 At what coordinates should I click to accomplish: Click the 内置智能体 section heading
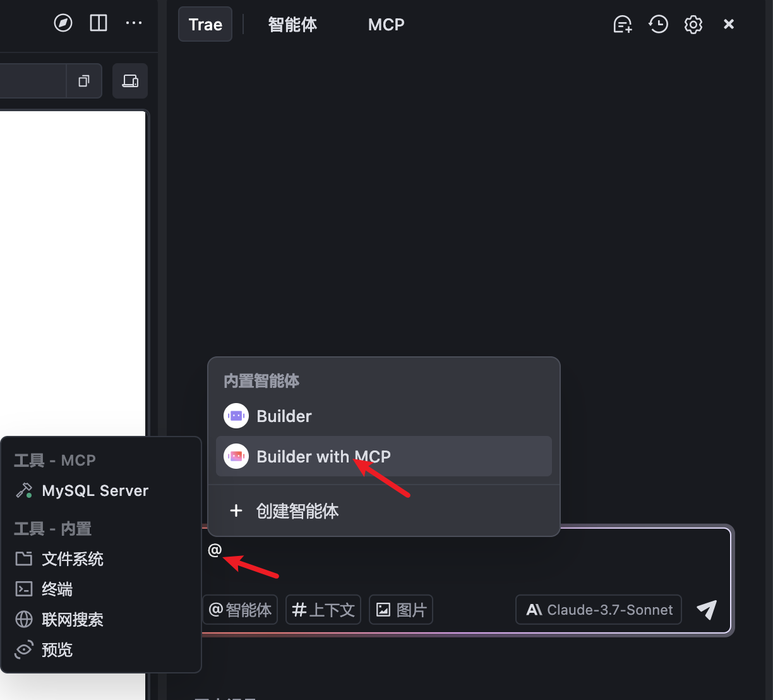pyautogui.click(x=261, y=381)
